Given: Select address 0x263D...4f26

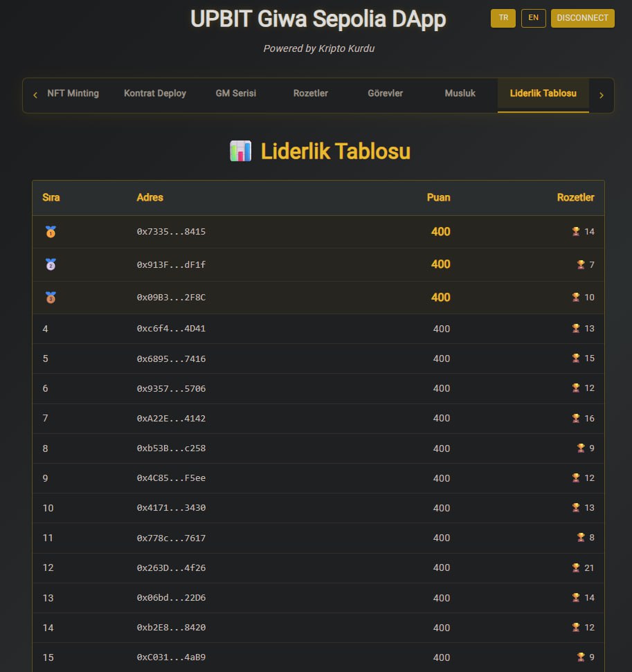Looking at the screenshot, I should click(x=171, y=567).
